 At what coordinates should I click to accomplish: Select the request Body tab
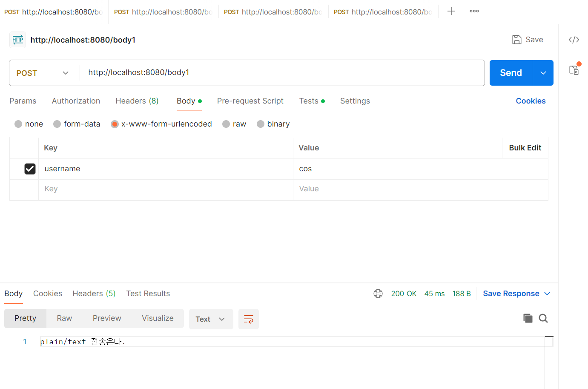[189, 101]
